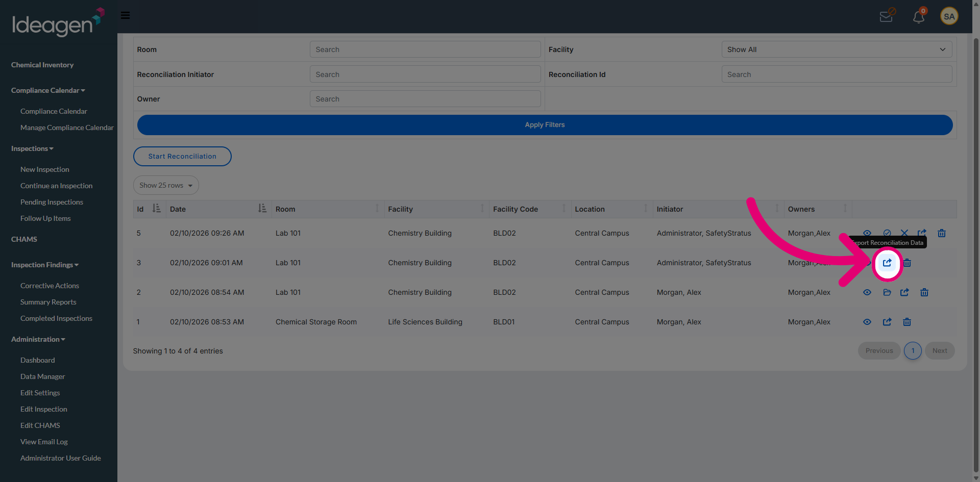Screen dimensions: 980x482
Task: Click the Ideagen logo
Action: [x=58, y=22]
